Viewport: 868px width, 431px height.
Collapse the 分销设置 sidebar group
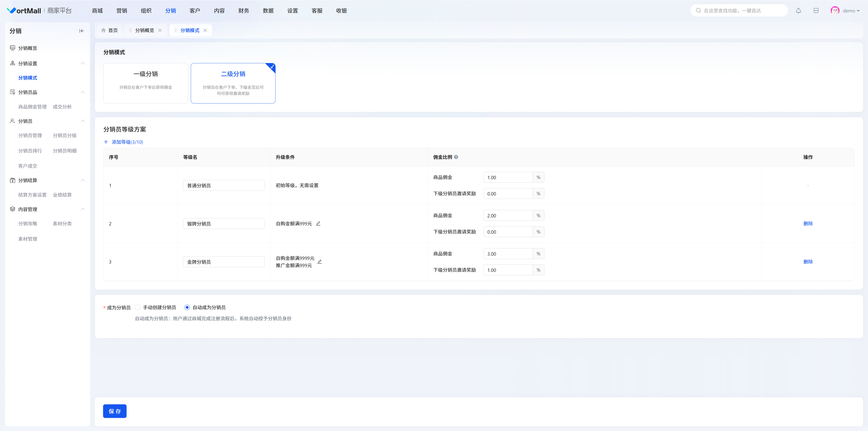83,63
